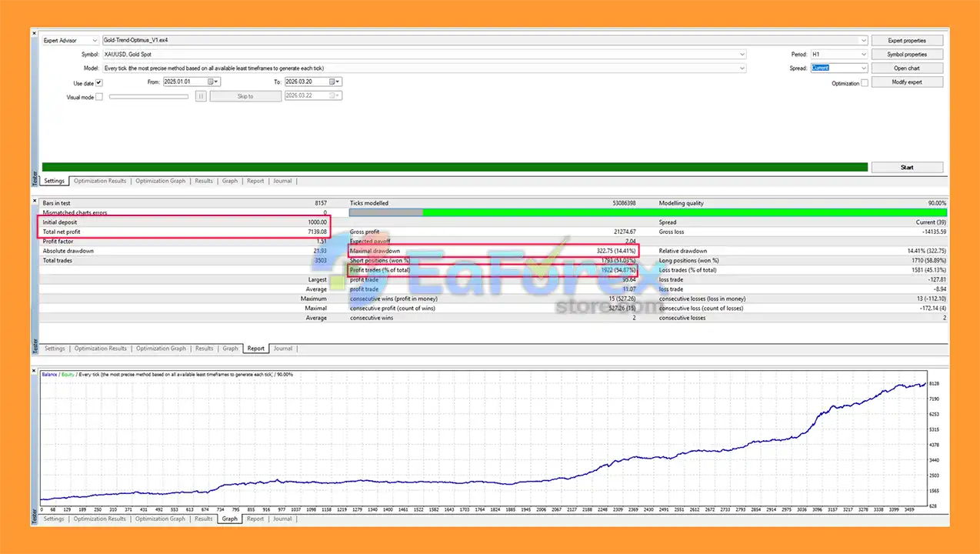Image resolution: width=980 pixels, height=554 pixels.
Task: Toggle the Use date checkbox
Action: click(x=98, y=83)
